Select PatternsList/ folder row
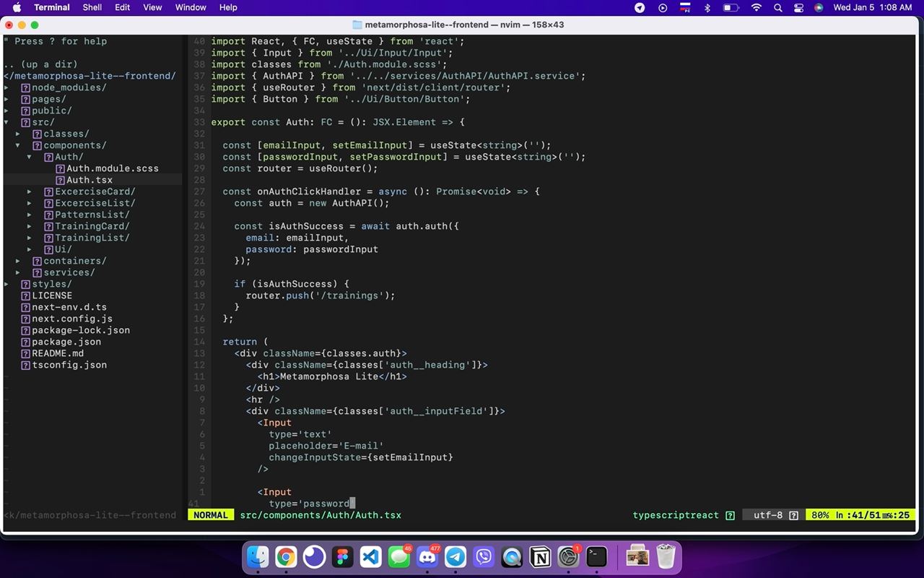 pyautogui.click(x=92, y=215)
